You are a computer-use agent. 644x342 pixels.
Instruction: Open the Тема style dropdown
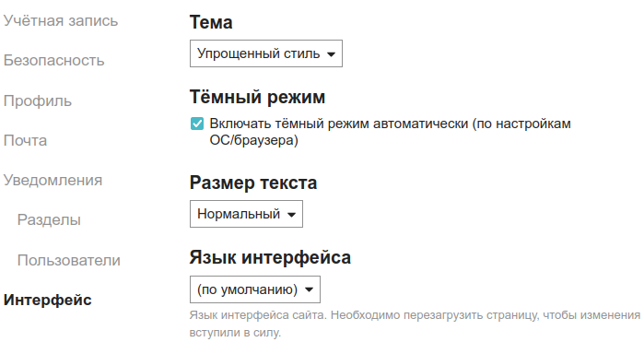pyautogui.click(x=265, y=53)
